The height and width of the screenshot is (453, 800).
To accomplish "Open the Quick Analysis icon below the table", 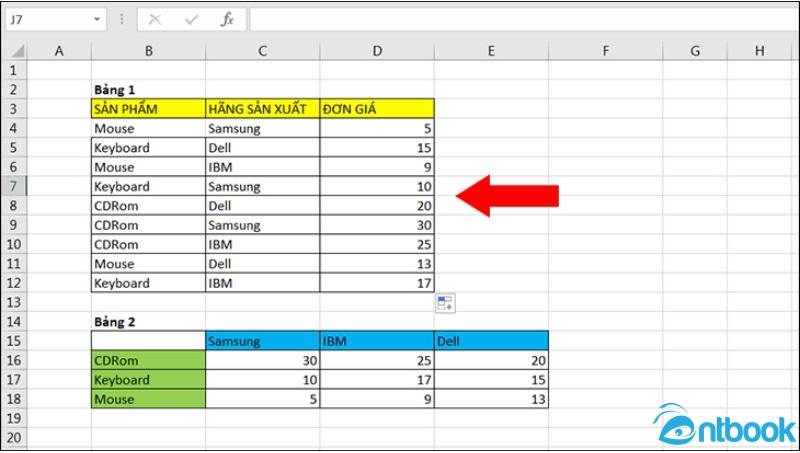I will (445, 303).
